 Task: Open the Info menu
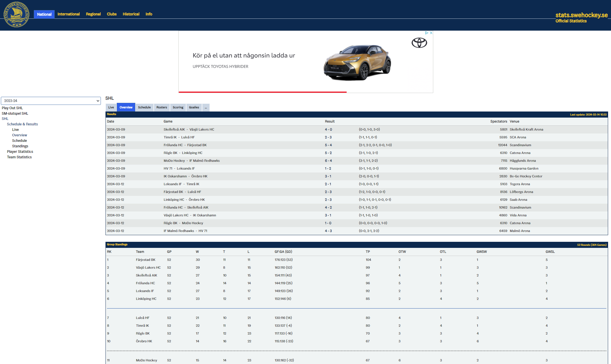(149, 14)
